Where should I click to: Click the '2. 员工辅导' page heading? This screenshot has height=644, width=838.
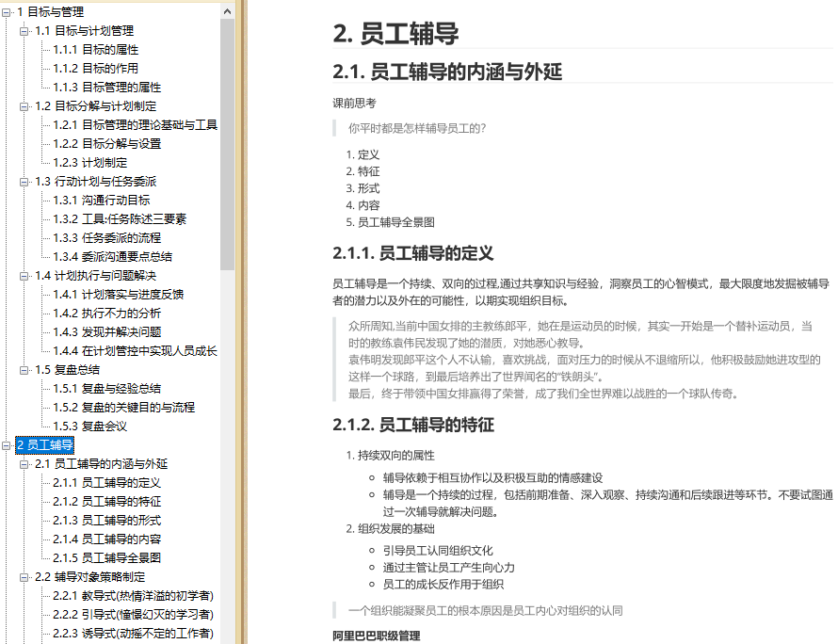pyautogui.click(x=395, y=33)
